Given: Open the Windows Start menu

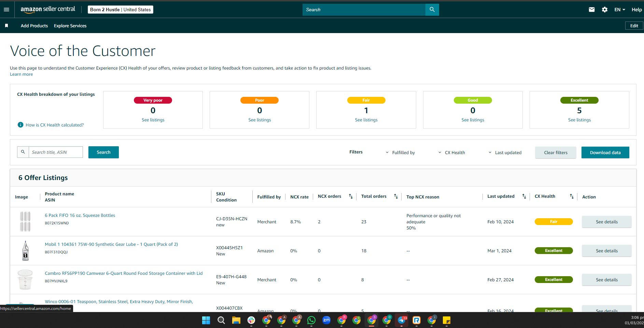Looking at the screenshot, I should 206,320.
